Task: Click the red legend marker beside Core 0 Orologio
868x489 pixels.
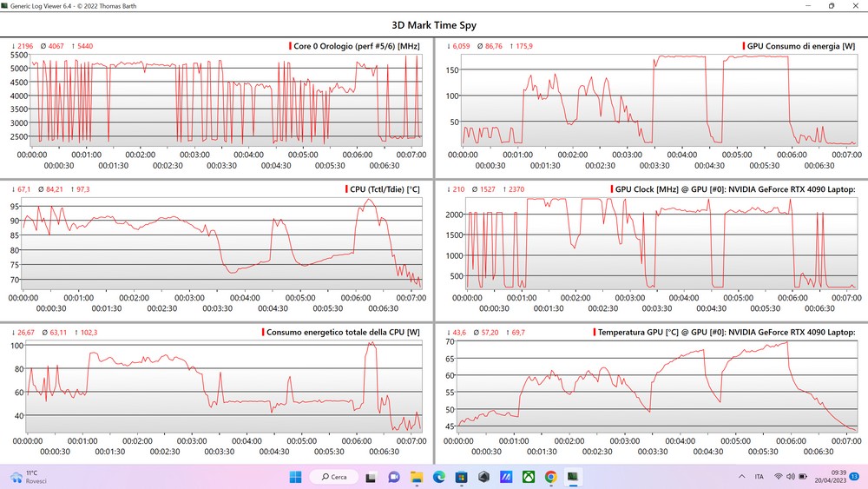Action: point(290,46)
